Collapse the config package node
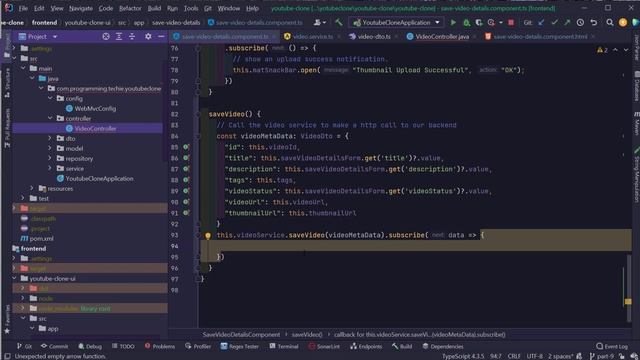 pyautogui.click(x=50, y=98)
